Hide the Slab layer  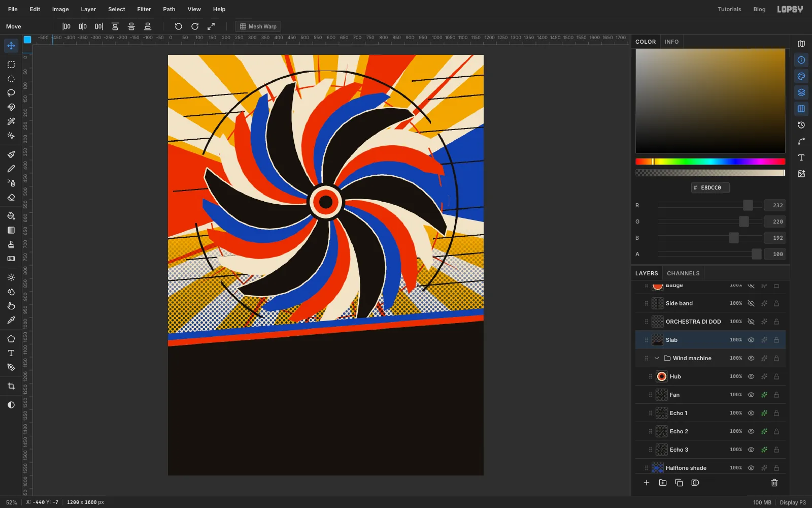coord(751,340)
